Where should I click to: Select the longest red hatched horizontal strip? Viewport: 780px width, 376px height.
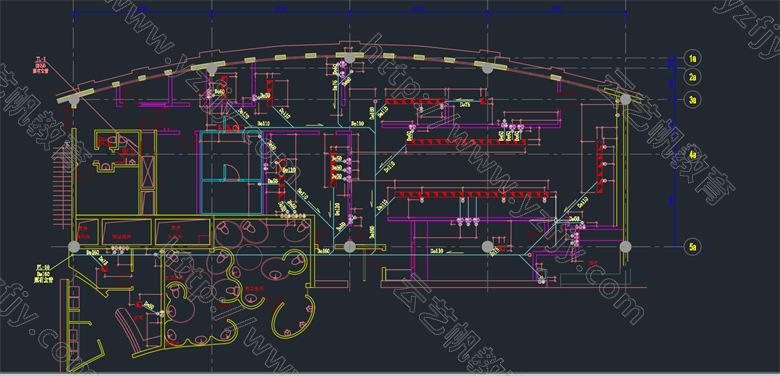pyautogui.click(x=471, y=194)
